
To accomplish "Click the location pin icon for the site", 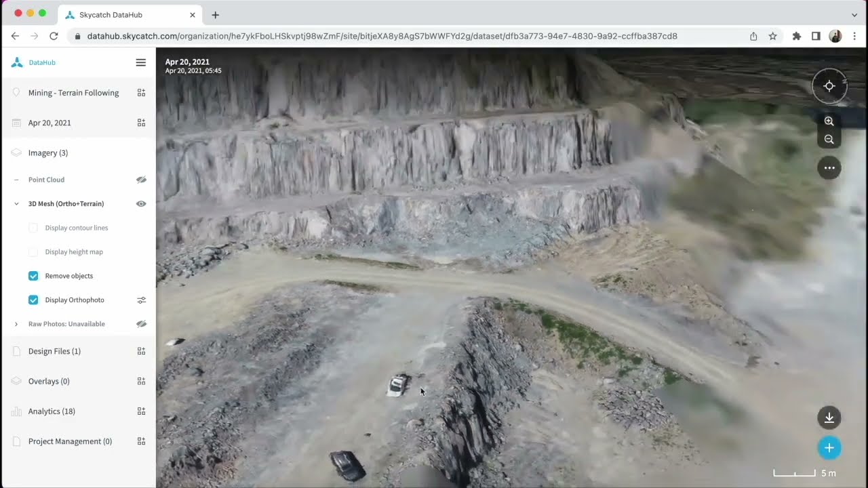I will point(16,93).
